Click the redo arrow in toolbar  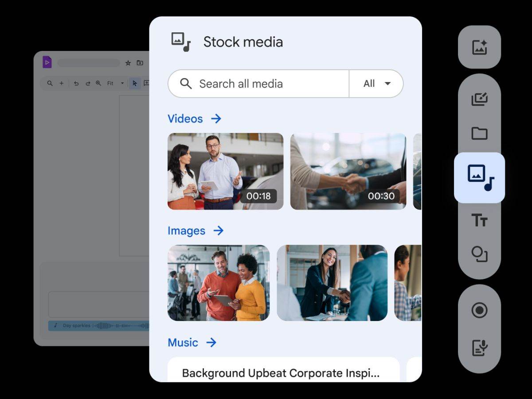[x=87, y=83]
